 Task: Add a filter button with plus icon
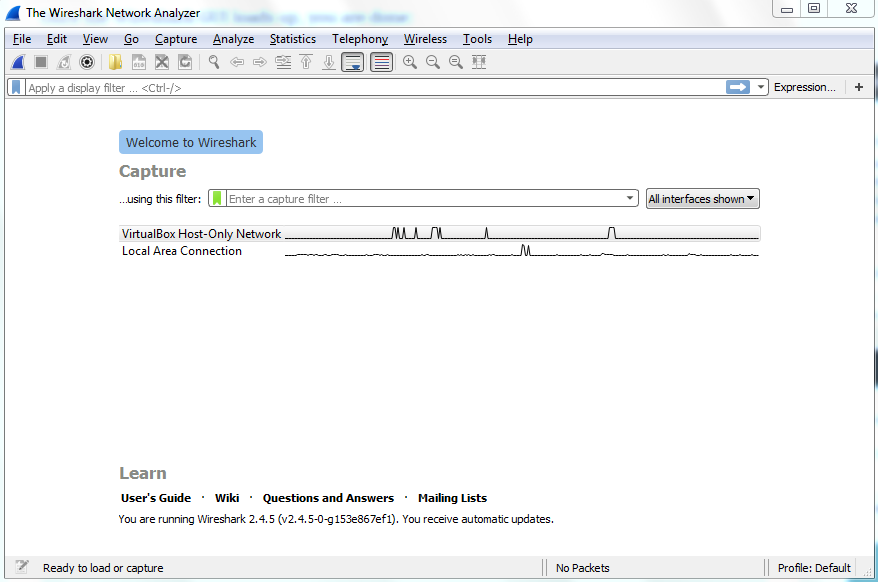(859, 87)
